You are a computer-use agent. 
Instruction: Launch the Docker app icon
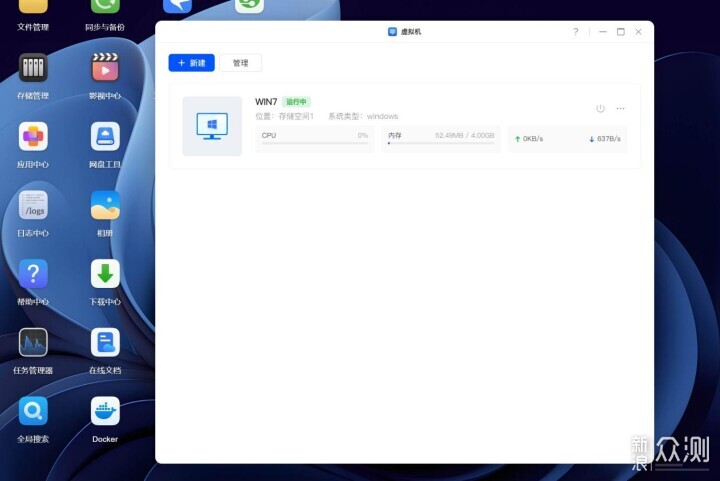pos(105,411)
